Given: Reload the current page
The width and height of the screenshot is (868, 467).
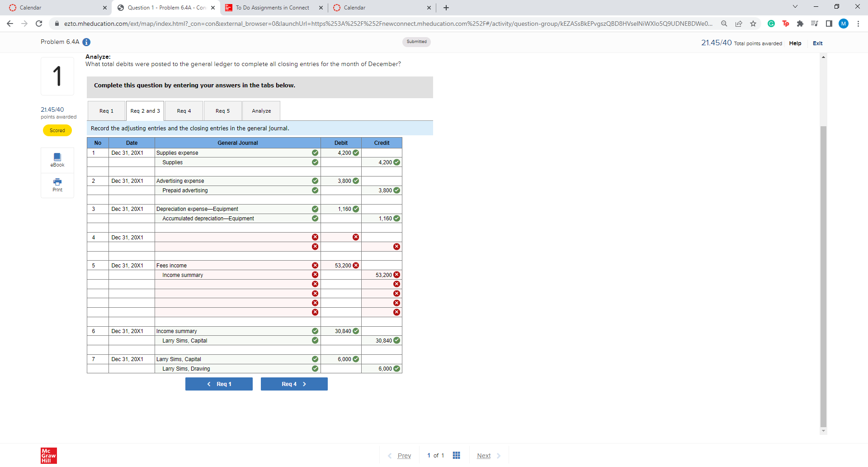Looking at the screenshot, I should point(39,24).
